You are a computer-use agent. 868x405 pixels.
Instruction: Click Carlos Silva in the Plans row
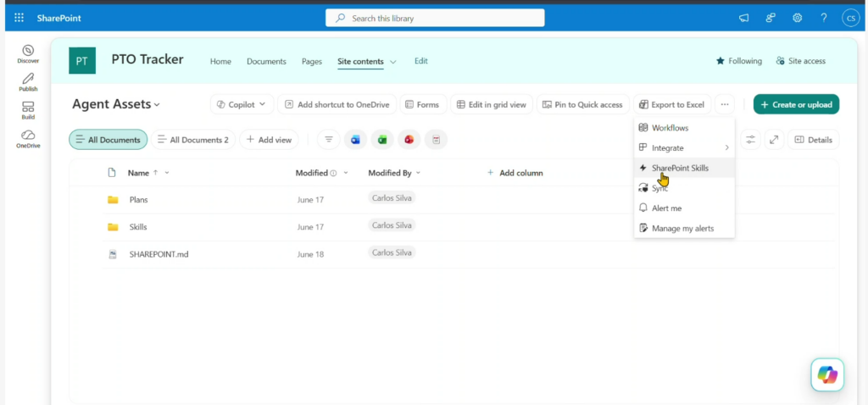click(x=392, y=197)
